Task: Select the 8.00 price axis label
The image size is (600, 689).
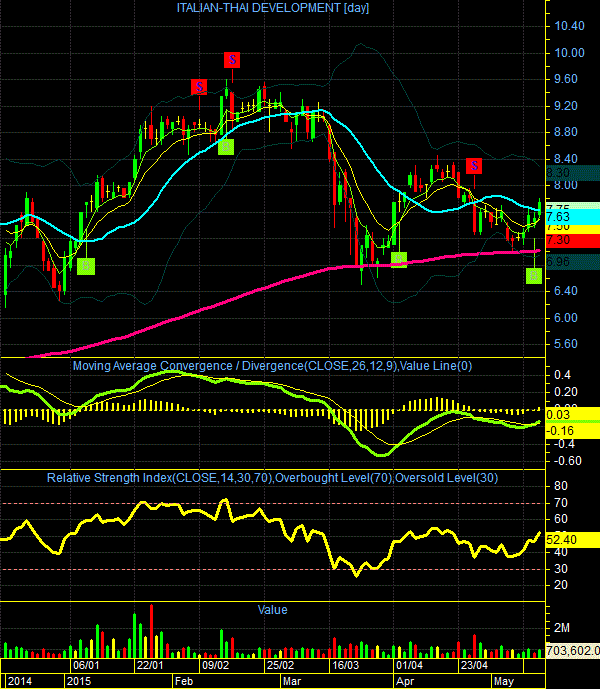Action: 566,185
